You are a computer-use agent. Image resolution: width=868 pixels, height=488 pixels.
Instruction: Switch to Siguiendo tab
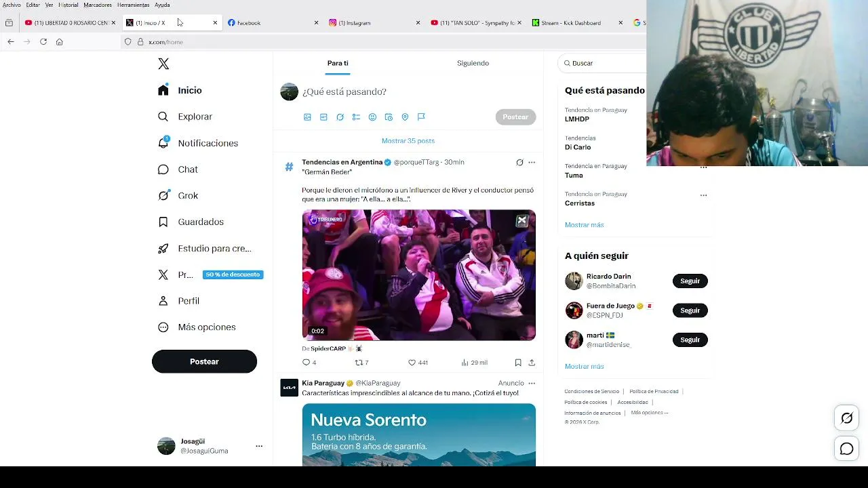click(473, 63)
